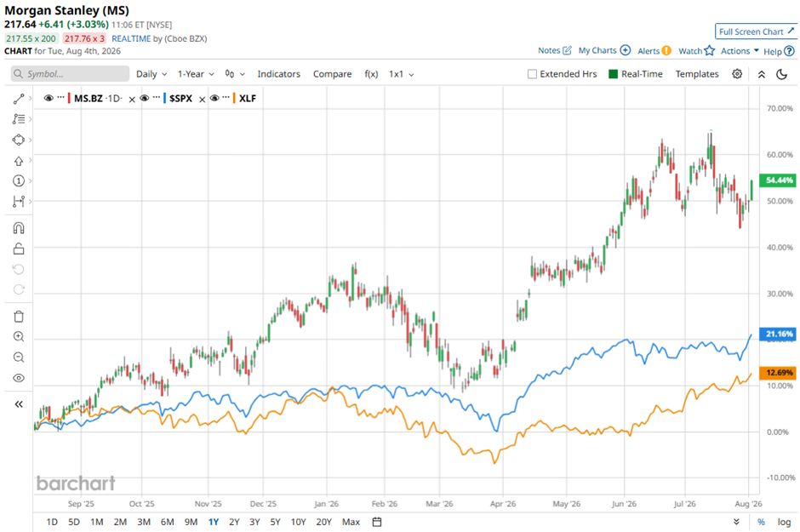Viewport: 800px width, 532px height.
Task: Click the symbol search field
Action: [70, 74]
